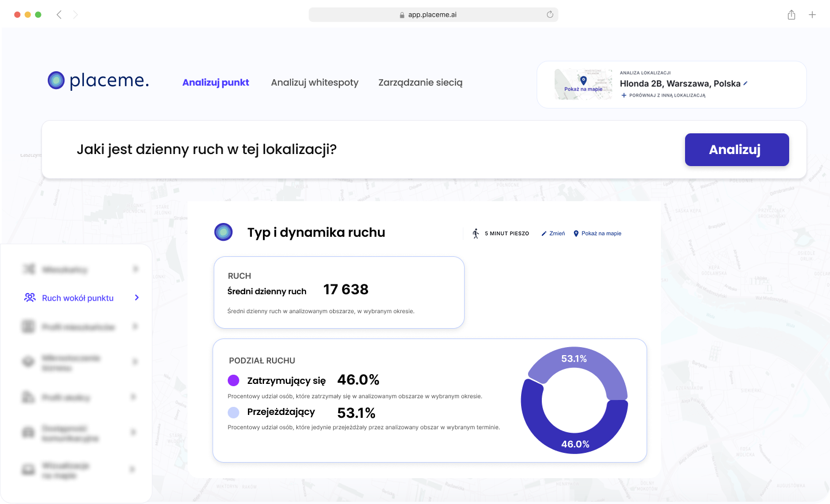Click the Zmień link
830x504 pixels.
pyautogui.click(x=557, y=233)
